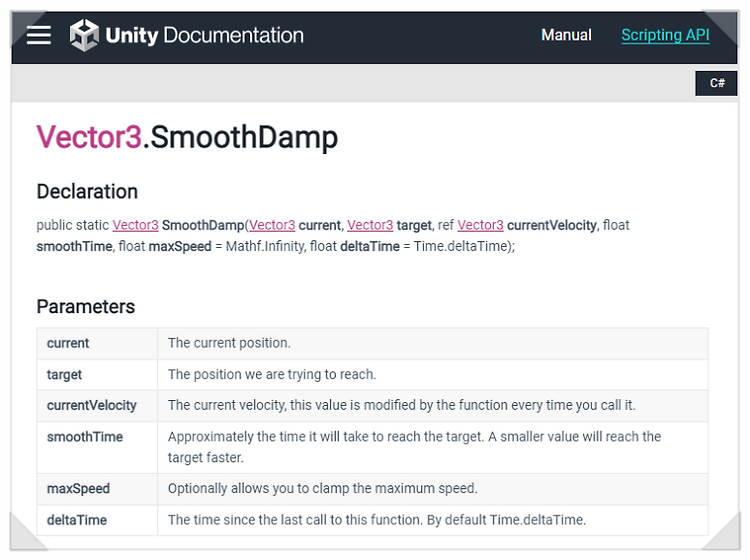The image size is (750, 560).
Task: Open Vector3 return type link in declaration
Action: 135,225
